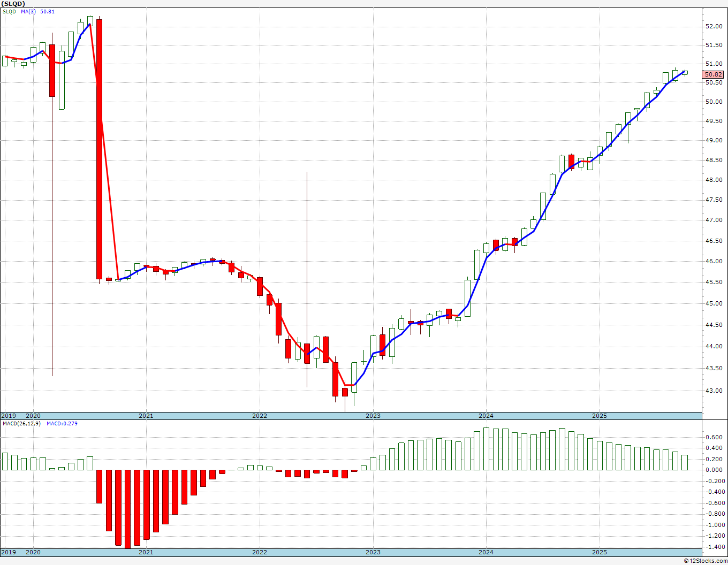728x565 pixels.
Task: Select the 46.00 price axis label
Action: (714, 261)
